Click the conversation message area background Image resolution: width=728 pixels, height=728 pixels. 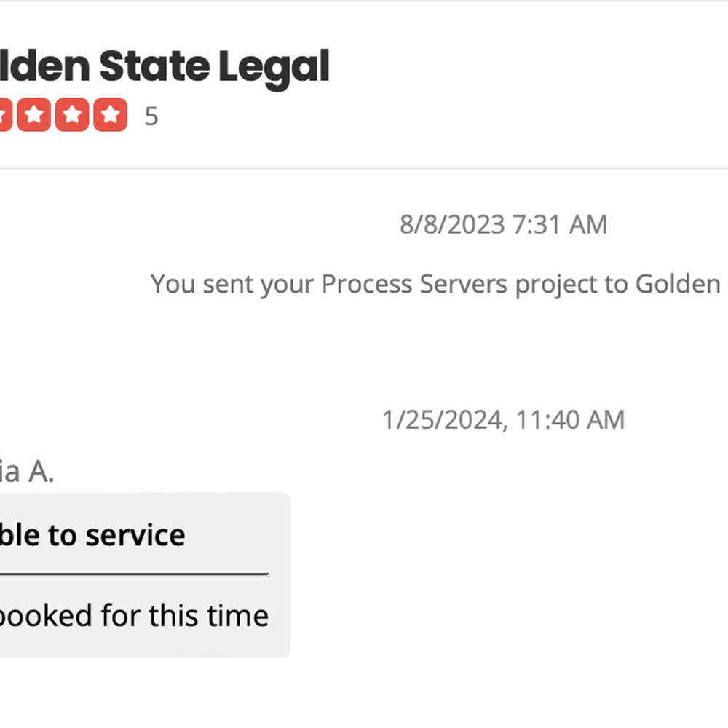pyautogui.click(x=437, y=349)
